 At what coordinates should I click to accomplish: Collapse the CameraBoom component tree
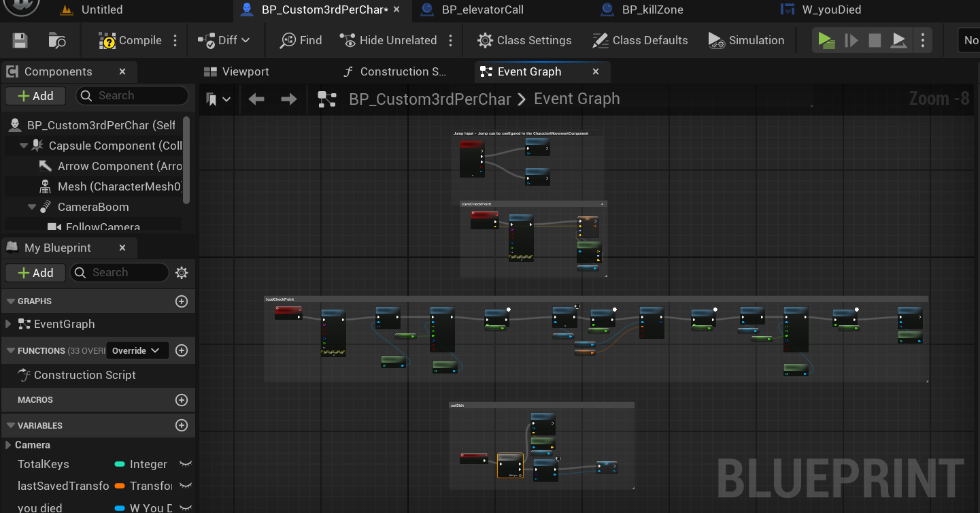(x=33, y=207)
